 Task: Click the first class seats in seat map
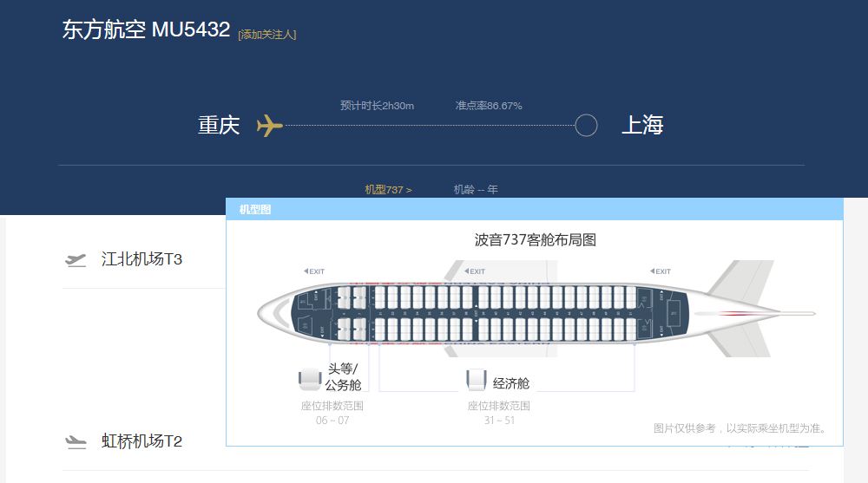click(352, 313)
